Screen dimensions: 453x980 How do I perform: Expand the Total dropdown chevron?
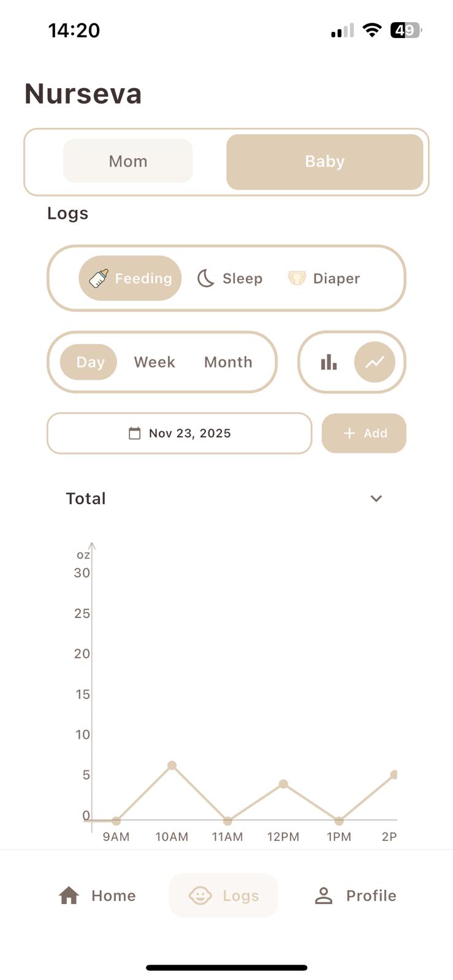pyautogui.click(x=376, y=499)
